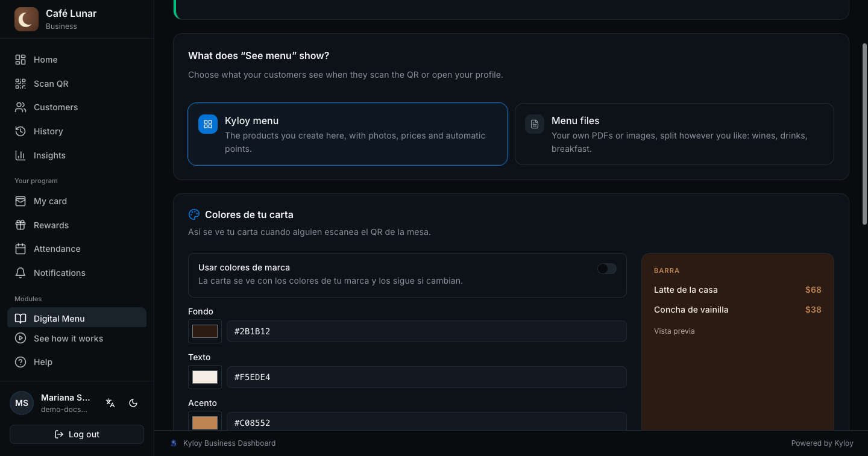Click the Insights bar chart icon
This screenshot has width=868, height=456.
(20, 155)
